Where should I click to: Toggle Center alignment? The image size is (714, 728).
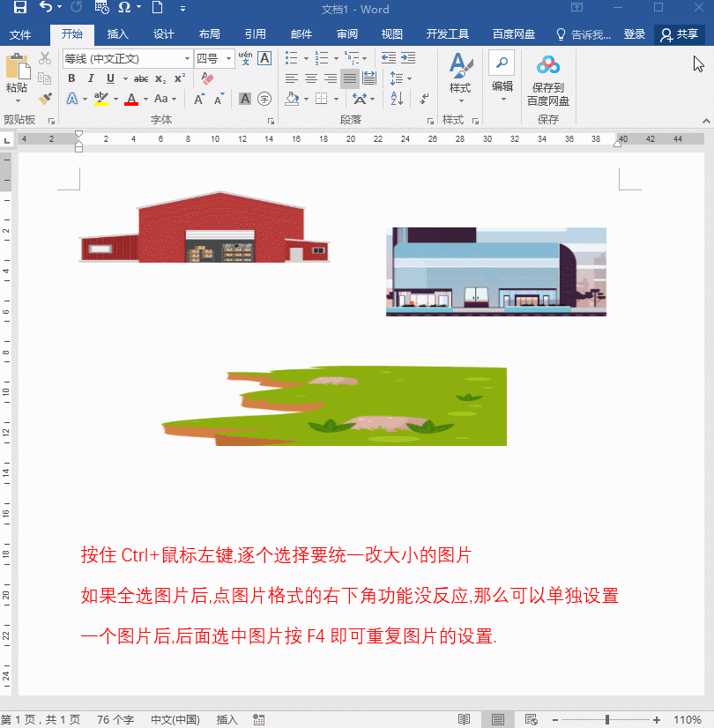tap(311, 78)
